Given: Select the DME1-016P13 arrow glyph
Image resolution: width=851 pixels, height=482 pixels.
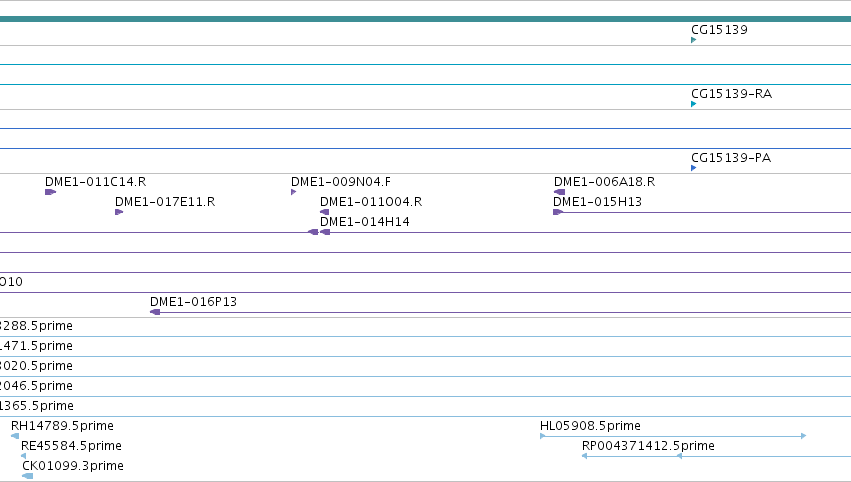Looking at the screenshot, I should coord(155,312).
